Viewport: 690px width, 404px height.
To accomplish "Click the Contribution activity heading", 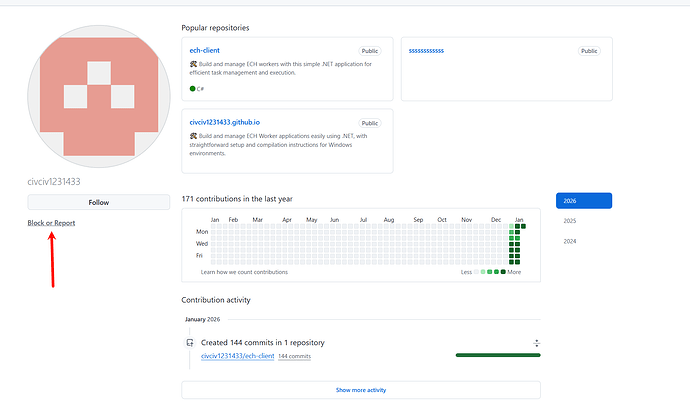I will (x=216, y=300).
